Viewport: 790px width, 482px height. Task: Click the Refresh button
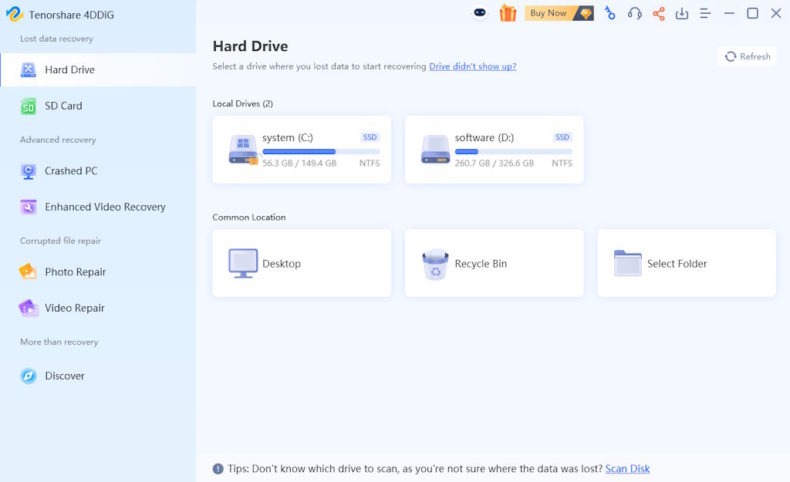[747, 56]
